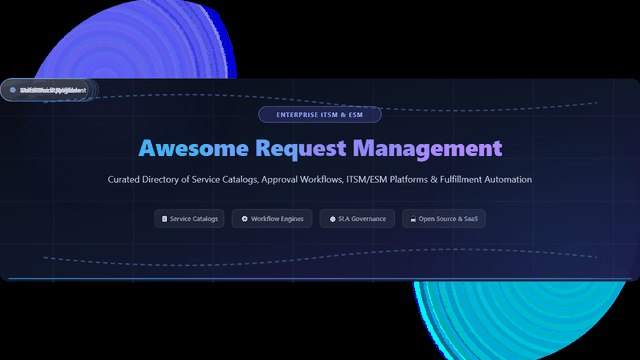Click the Service Catalogs pill button
This screenshot has width=640, height=360.
coord(189,219)
